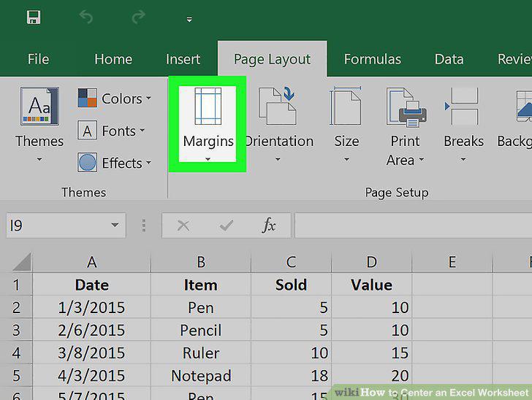Viewport: 532px width, 400px height.
Task: Expand the Themes dropdown arrow
Action: point(39,159)
